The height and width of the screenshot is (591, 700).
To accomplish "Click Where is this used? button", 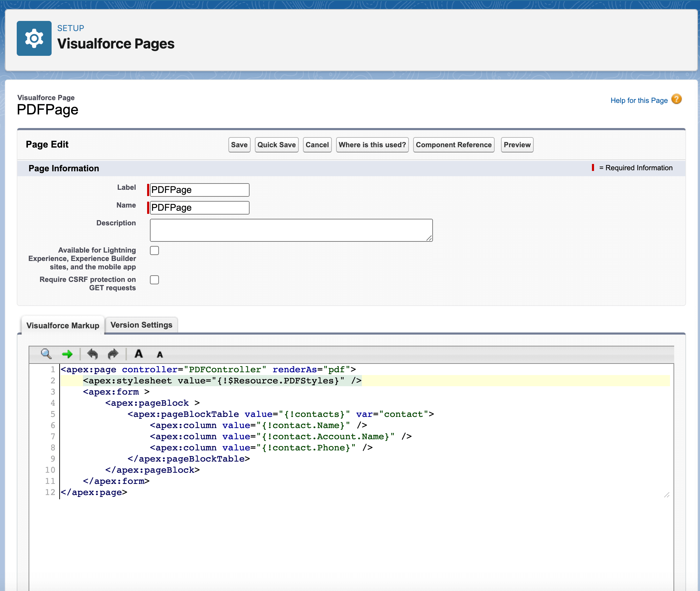I will point(372,144).
